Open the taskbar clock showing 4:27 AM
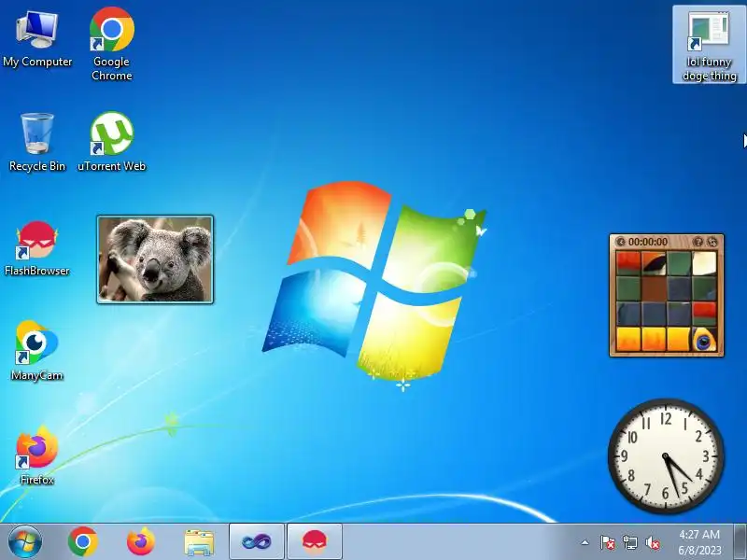 (699, 542)
